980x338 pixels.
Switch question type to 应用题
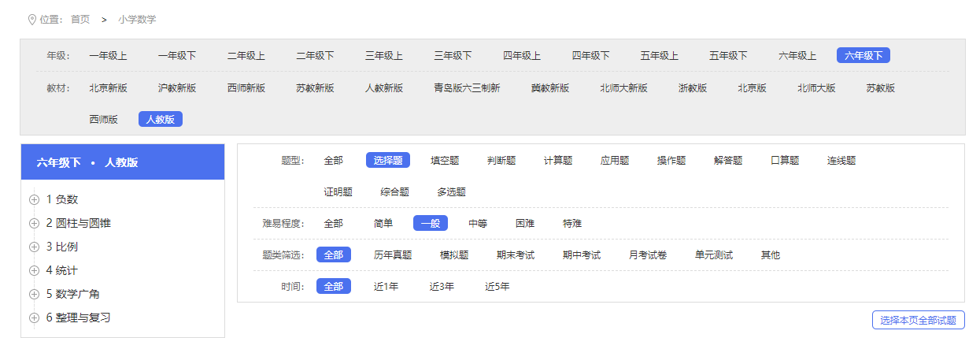coord(615,161)
